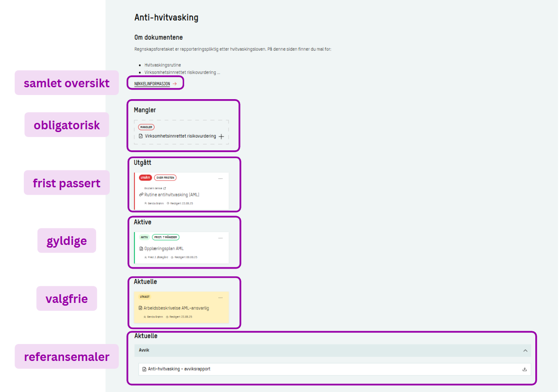Image resolution: width=560 pixels, height=392 pixels.
Task: Click the red Utgått status badge
Action: click(x=145, y=178)
